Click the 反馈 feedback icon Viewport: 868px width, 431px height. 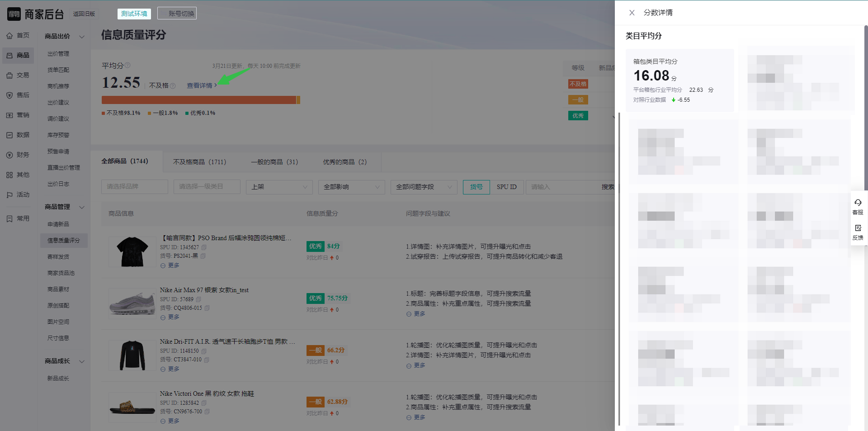point(858,228)
